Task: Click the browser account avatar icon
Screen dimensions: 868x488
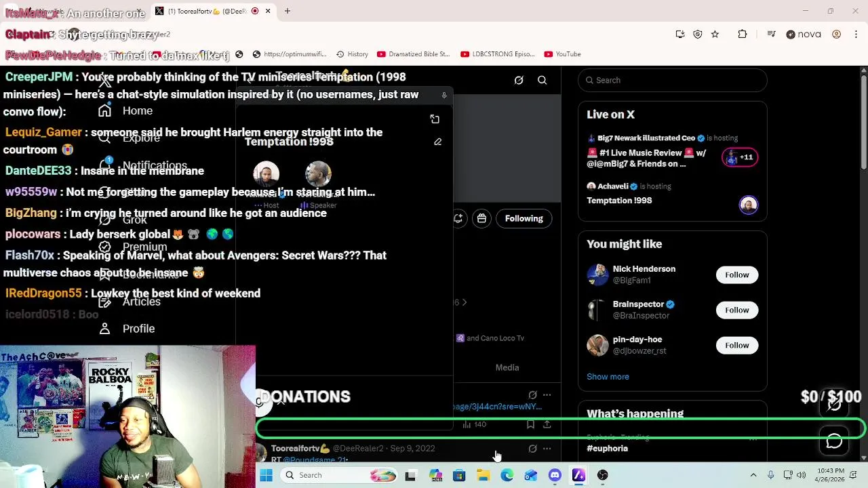Action: (x=836, y=35)
